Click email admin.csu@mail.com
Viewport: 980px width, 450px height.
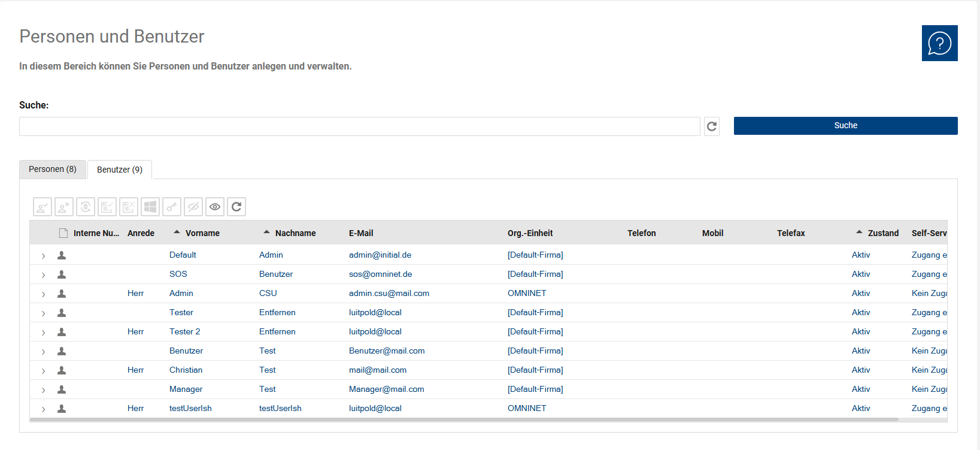[389, 293]
